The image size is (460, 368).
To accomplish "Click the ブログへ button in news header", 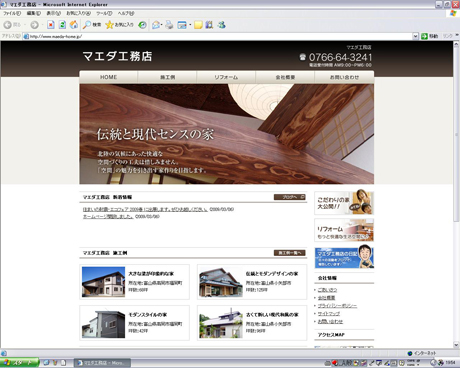I will point(290,197).
